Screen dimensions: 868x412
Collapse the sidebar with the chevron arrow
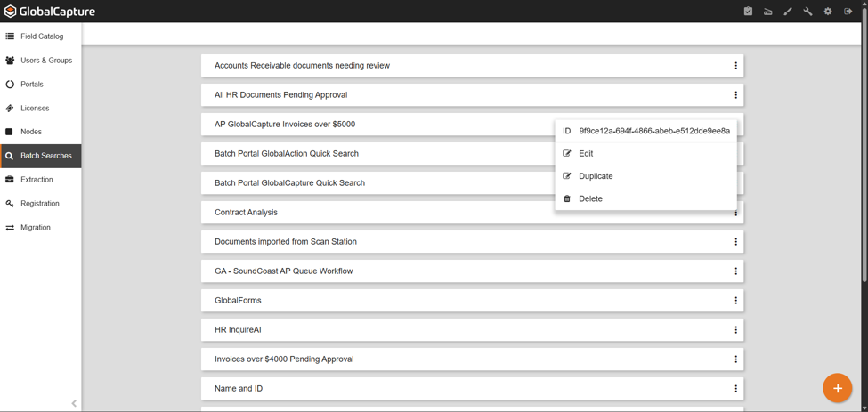point(74,403)
